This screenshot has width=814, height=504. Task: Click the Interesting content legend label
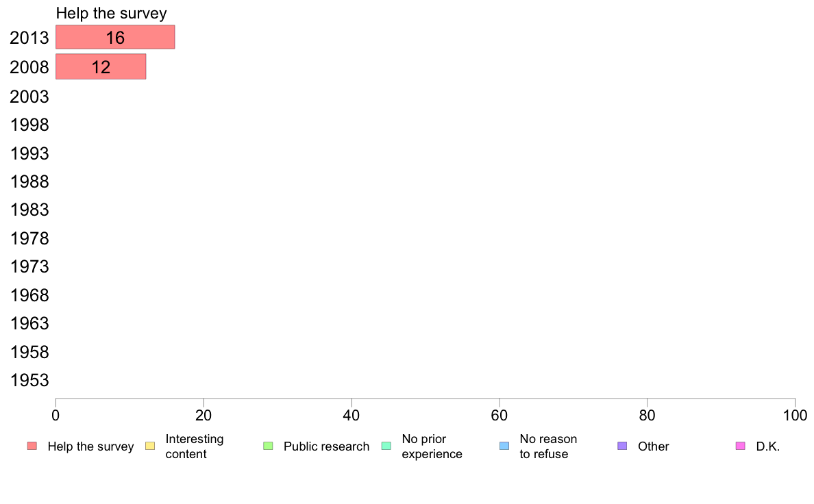point(194,446)
